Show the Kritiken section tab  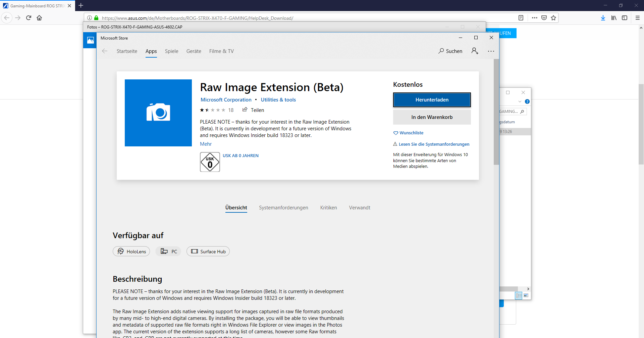coord(329,208)
